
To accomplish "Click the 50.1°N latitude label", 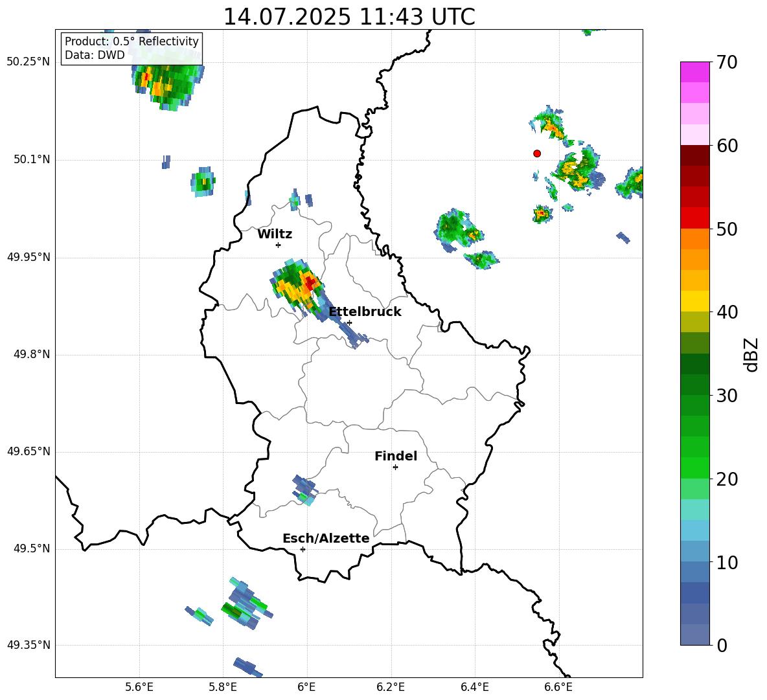I will click(32, 160).
